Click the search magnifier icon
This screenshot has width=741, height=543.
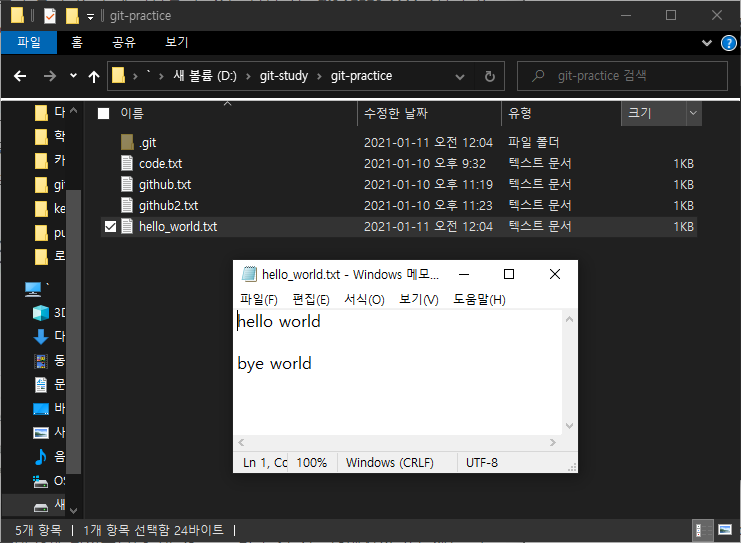(538, 76)
